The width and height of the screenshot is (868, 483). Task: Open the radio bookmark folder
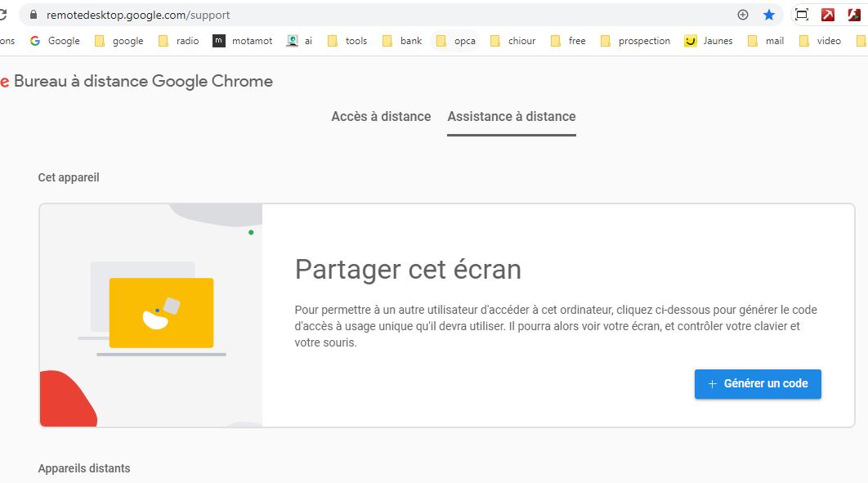click(179, 41)
